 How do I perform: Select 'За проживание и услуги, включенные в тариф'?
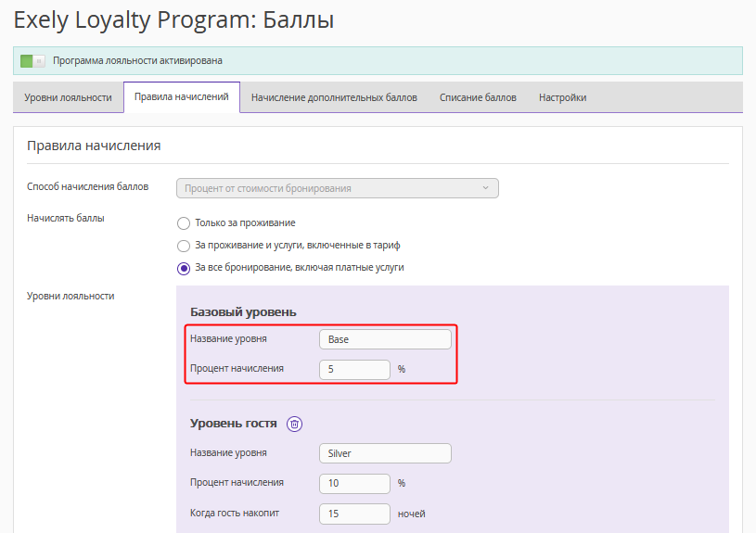point(184,246)
